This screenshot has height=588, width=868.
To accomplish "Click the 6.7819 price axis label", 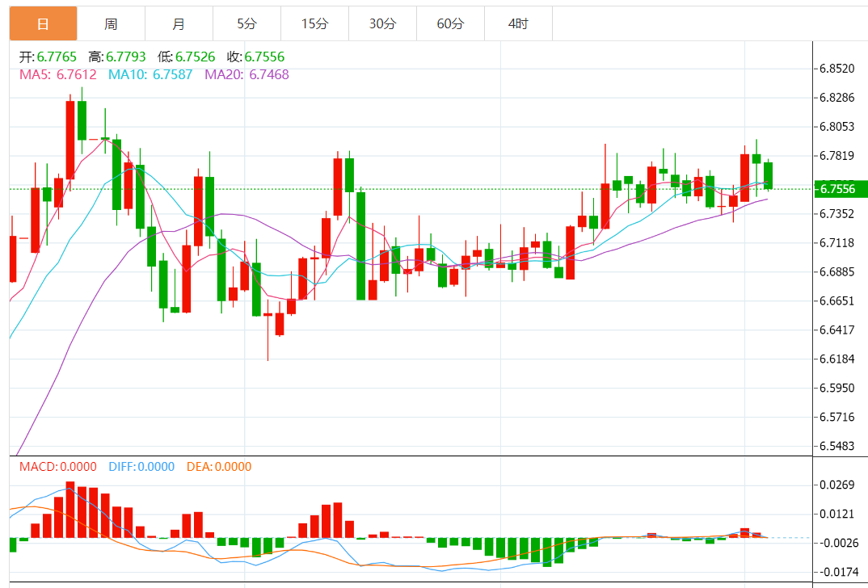I will 837,155.
